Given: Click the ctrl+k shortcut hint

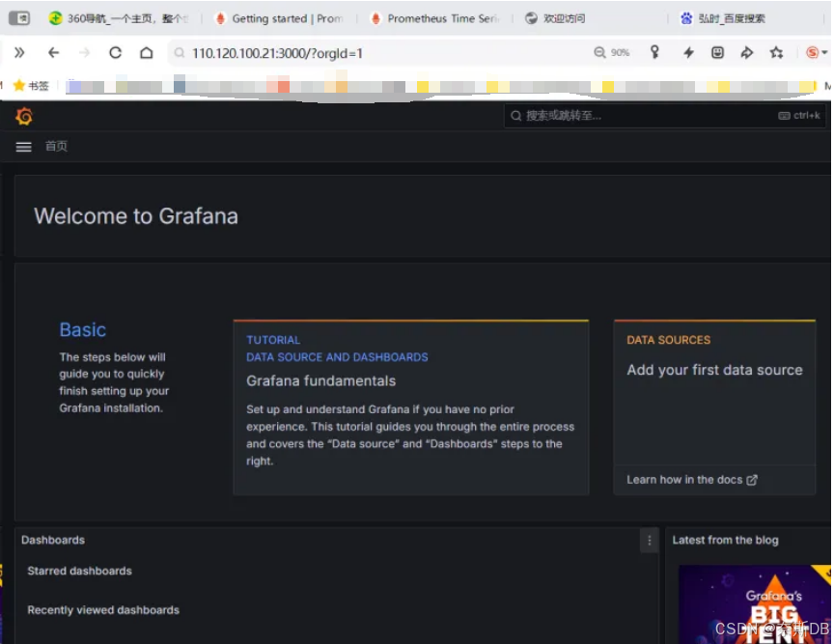Looking at the screenshot, I should click(x=799, y=116).
